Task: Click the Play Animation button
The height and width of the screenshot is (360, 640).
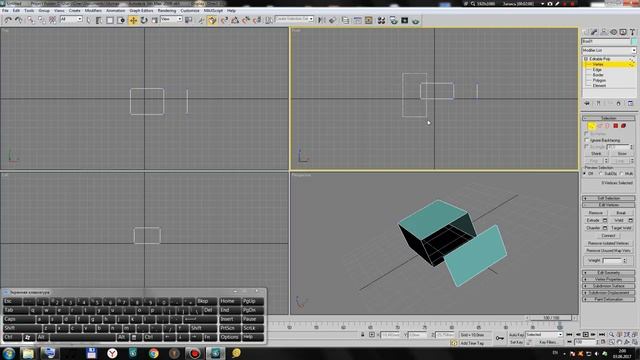Action: coord(585,335)
